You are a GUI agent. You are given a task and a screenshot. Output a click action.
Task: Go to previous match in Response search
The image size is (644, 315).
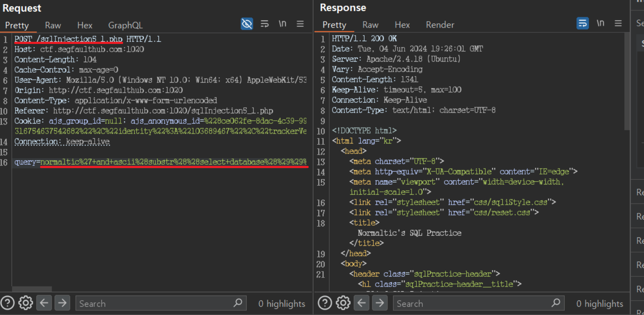click(361, 303)
